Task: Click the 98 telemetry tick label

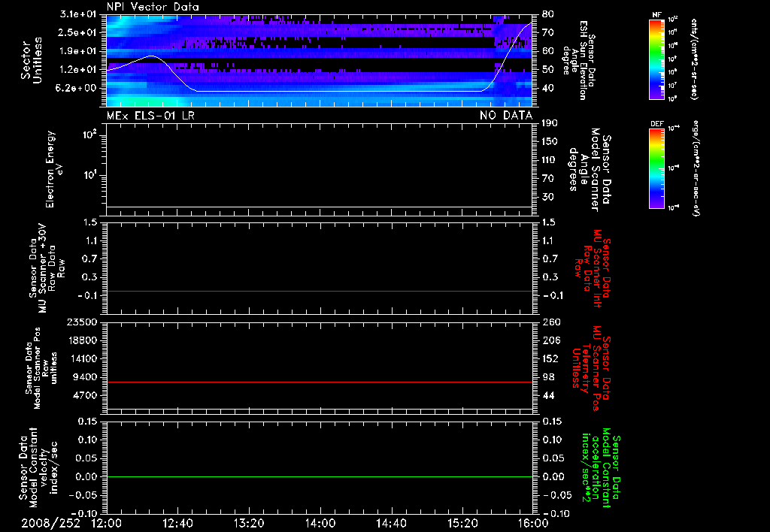Action: (548, 377)
